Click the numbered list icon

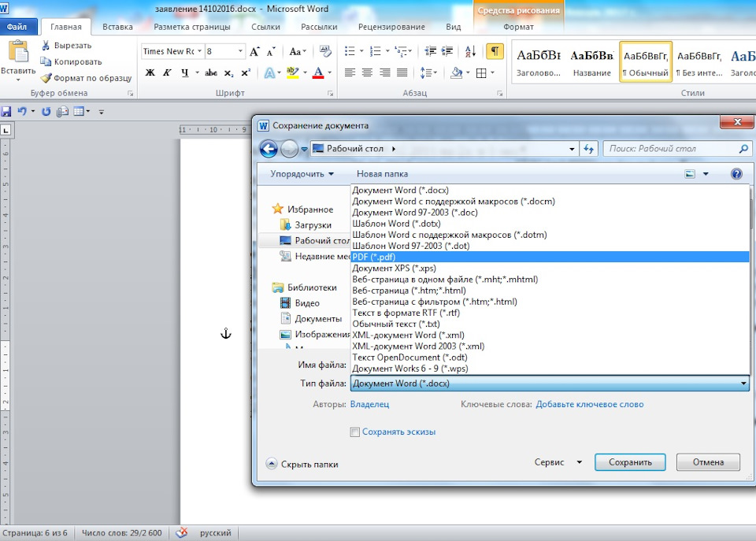[375, 51]
